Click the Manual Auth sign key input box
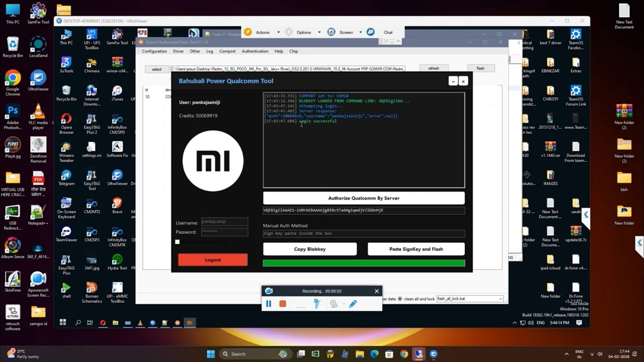Viewport: 644px width, 362px height. (x=364, y=233)
